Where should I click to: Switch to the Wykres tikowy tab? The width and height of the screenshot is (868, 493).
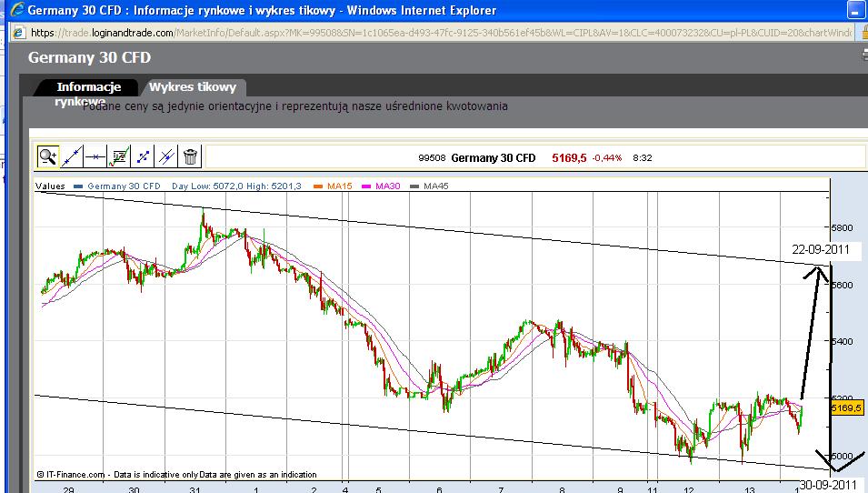coord(193,87)
